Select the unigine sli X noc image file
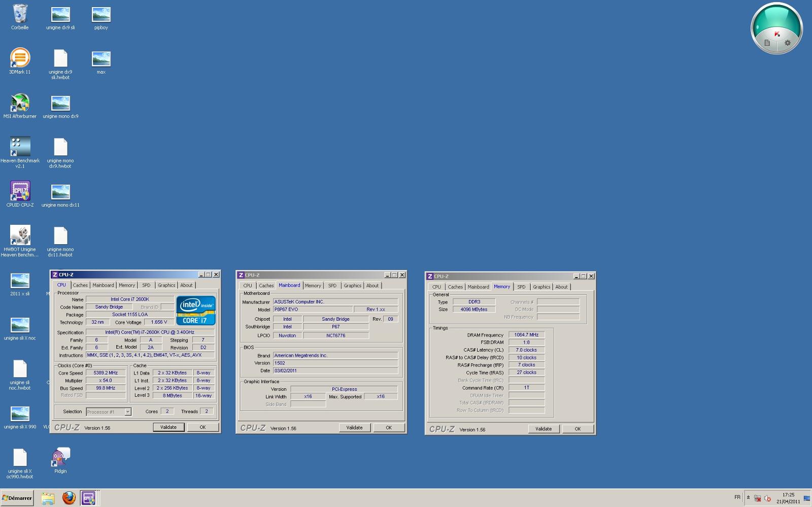This screenshot has height=507, width=812. 20,327
